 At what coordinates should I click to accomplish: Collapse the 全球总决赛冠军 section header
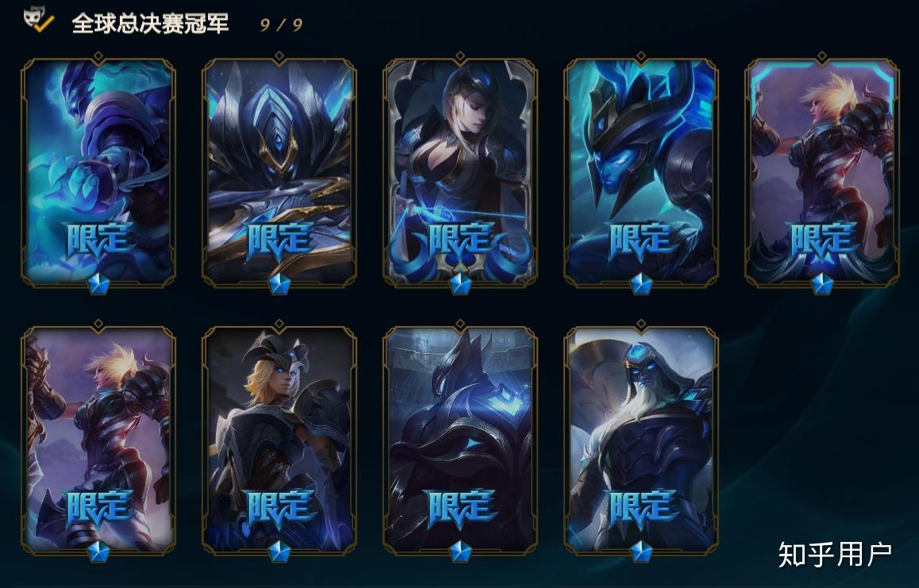[150, 24]
